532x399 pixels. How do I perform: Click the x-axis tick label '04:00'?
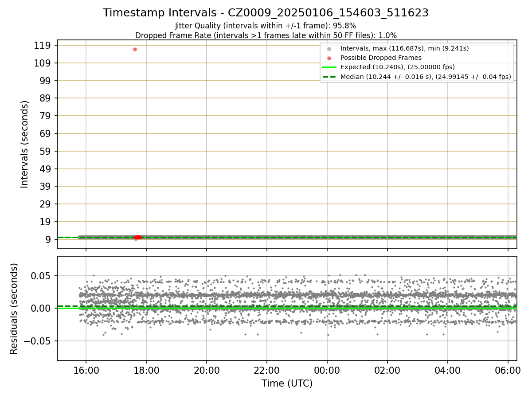coord(448,370)
